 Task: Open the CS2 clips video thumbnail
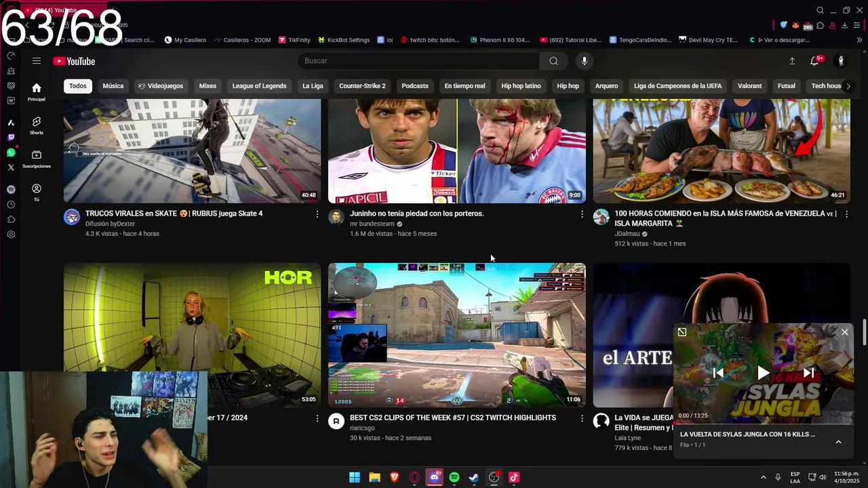pyautogui.click(x=457, y=335)
